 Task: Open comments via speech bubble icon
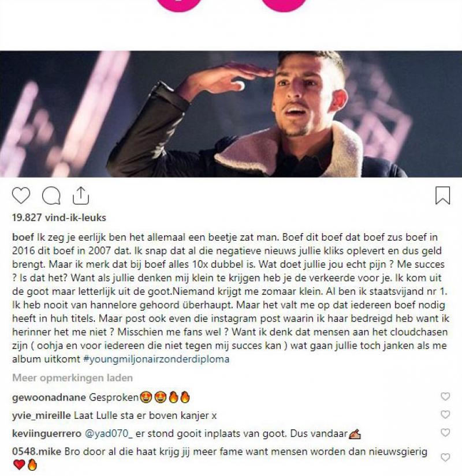(x=51, y=196)
